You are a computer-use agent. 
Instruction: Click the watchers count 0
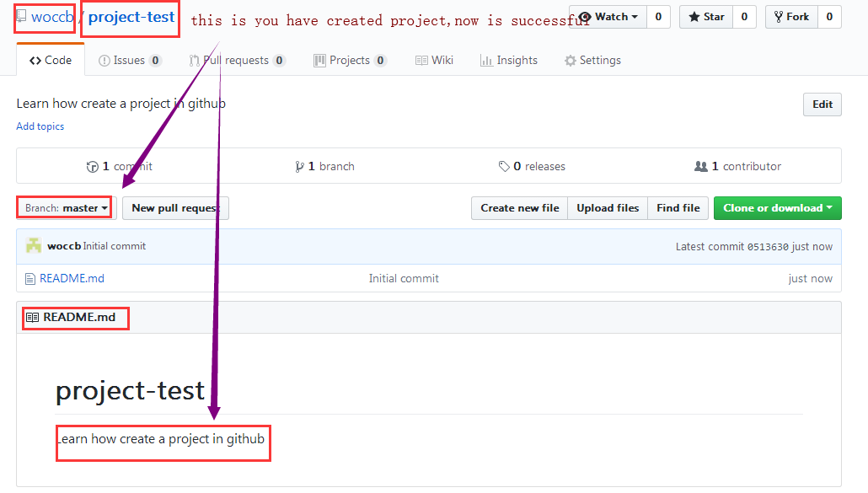tap(658, 17)
